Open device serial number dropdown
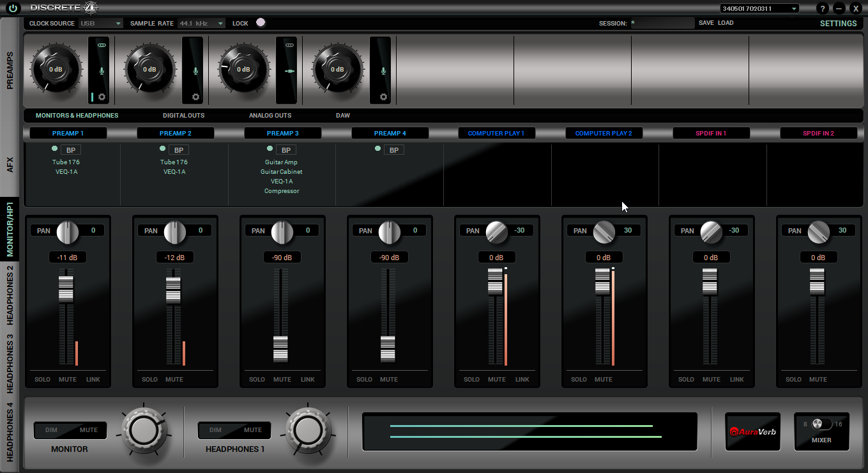 point(759,8)
